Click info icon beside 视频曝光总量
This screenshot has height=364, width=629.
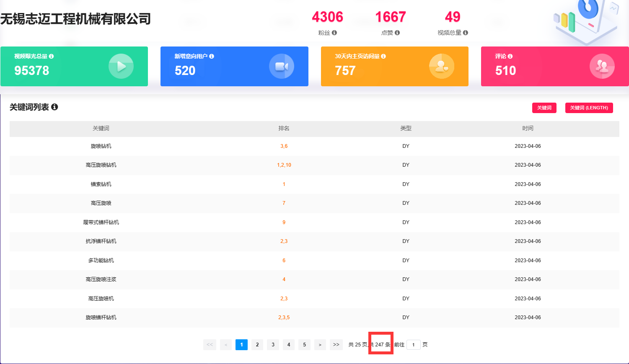coord(51,56)
